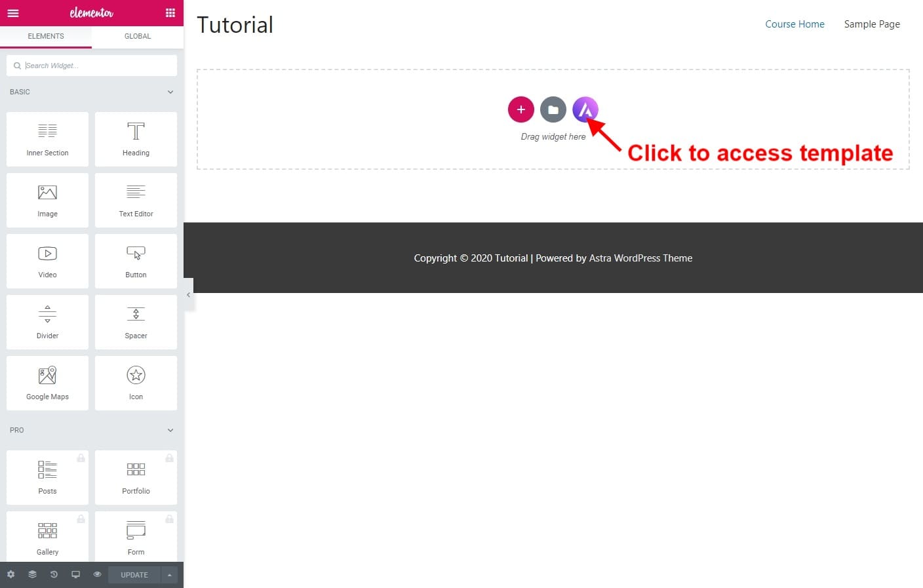Screen dimensions: 923x588
Task: Open the Elementor hamburger menu
Action: [13, 13]
